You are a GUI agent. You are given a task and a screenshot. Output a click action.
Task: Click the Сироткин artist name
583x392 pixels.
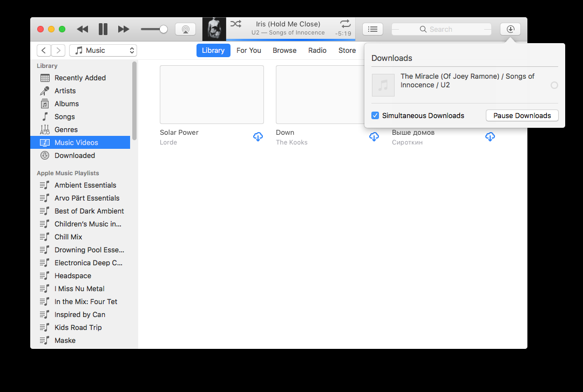pos(407,142)
